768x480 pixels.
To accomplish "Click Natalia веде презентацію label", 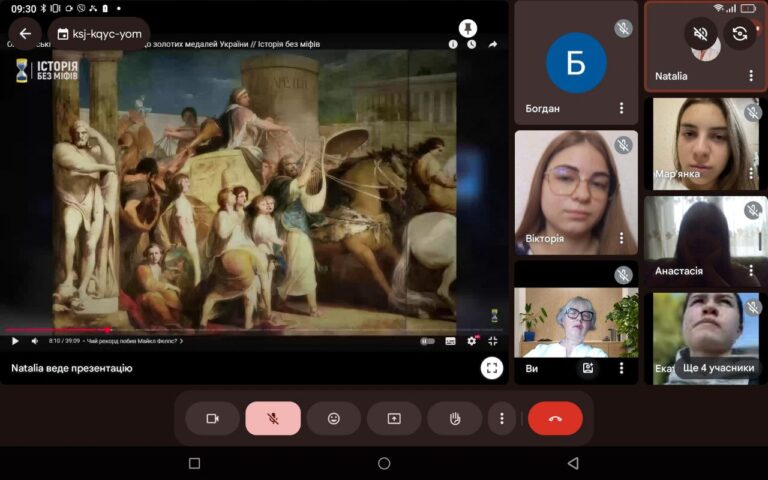I will 72,368.
